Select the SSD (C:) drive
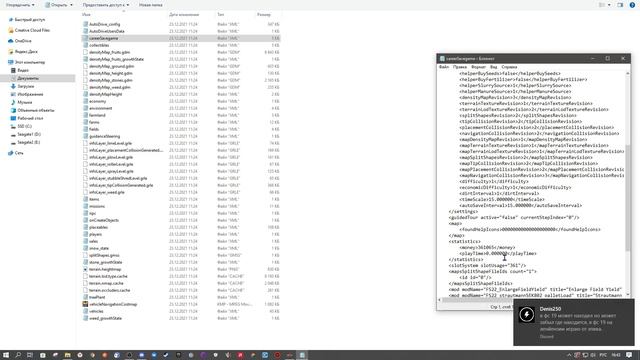Viewport: 640px width, 360px height. [x=24, y=126]
